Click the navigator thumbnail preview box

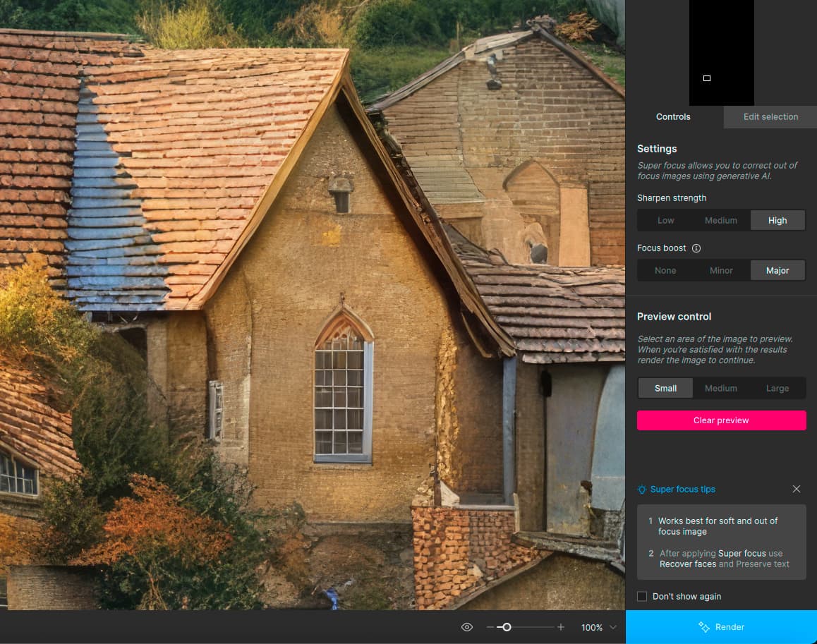tap(707, 78)
